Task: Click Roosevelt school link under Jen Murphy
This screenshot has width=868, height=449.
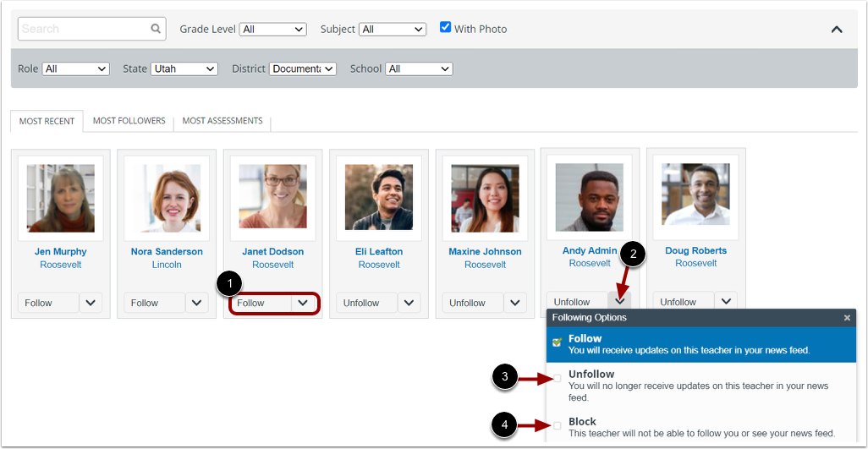Action: click(x=60, y=265)
